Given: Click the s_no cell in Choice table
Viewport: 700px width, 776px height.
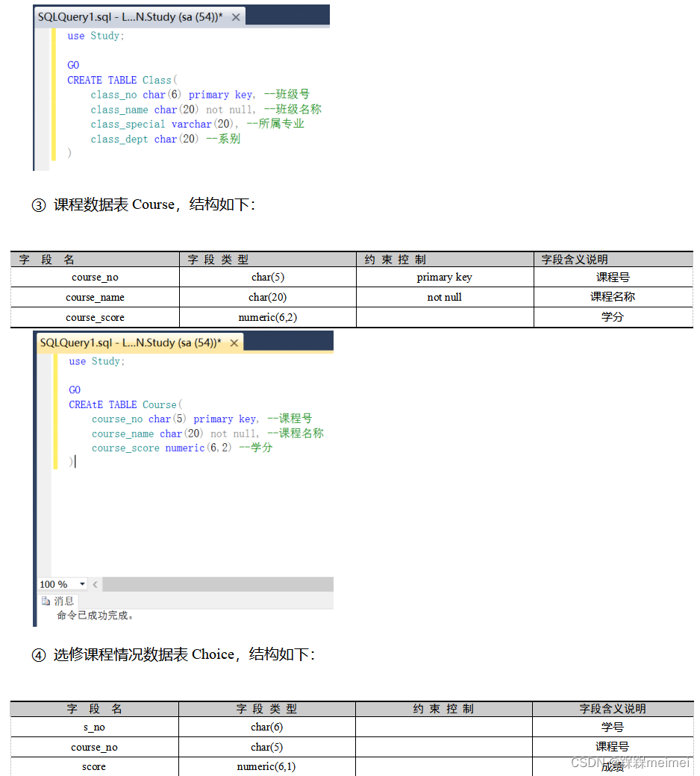Looking at the screenshot, I should click(x=94, y=727).
